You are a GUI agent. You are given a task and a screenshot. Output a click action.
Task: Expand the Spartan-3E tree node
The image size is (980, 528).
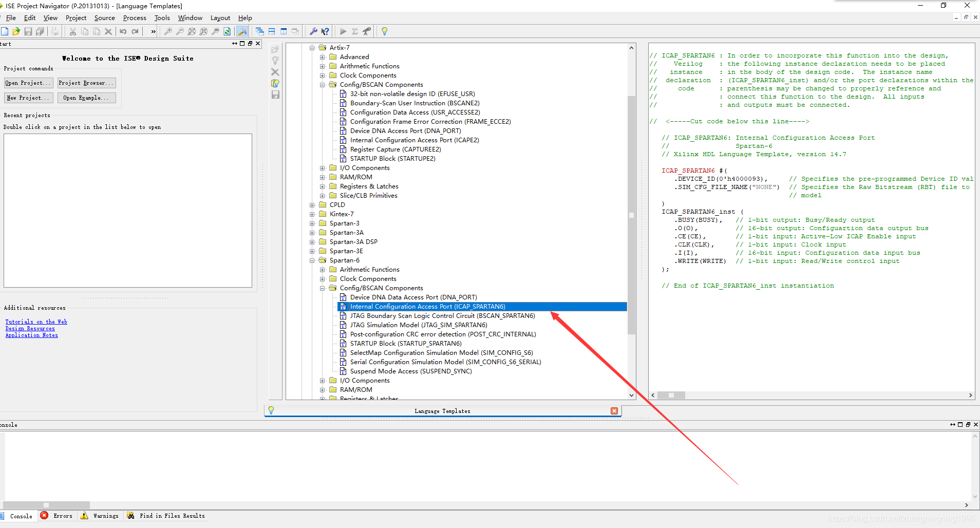(x=312, y=251)
